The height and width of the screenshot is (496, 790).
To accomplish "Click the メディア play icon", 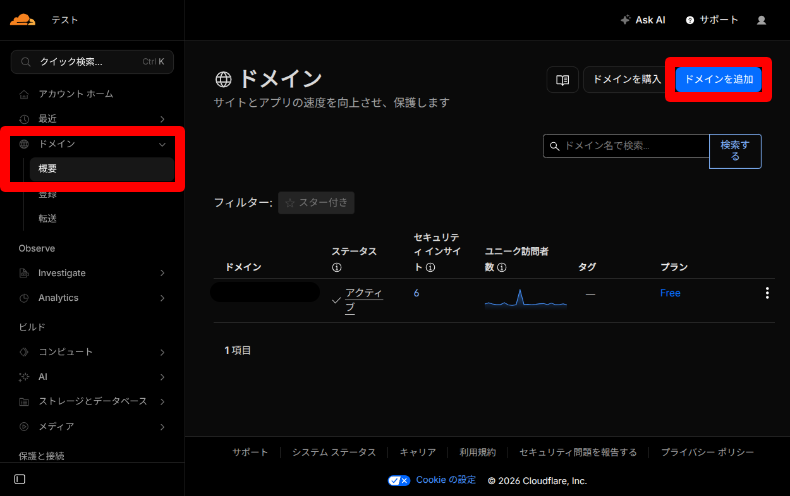I will (24, 426).
